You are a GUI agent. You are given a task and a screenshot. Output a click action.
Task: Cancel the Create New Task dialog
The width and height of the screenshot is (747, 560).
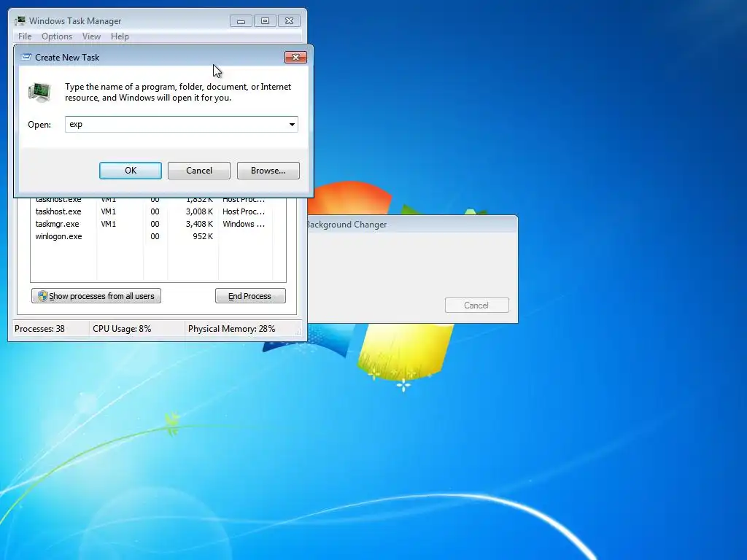[x=199, y=171]
